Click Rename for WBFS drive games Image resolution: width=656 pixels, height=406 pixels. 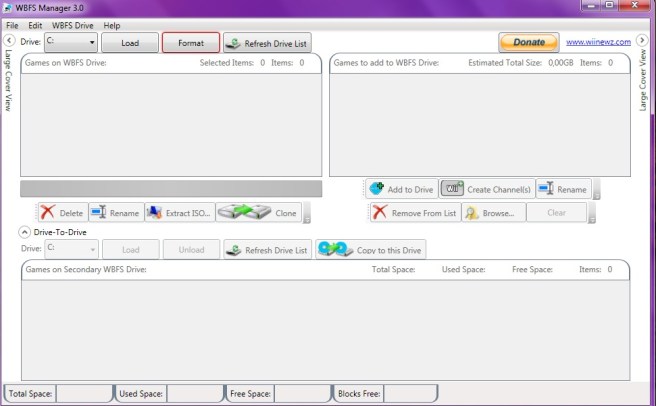click(x=115, y=213)
